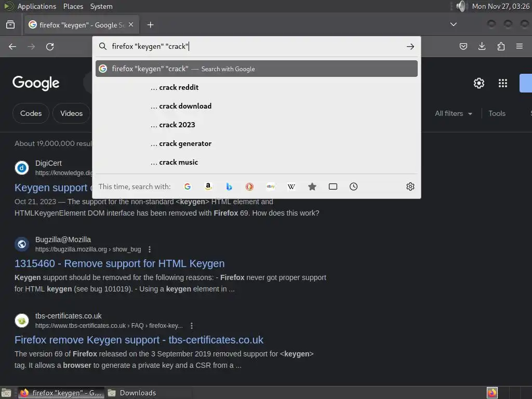Click the Bugzilla@Mozilla globe favicon
The width and height of the screenshot is (532, 399).
pos(22,244)
